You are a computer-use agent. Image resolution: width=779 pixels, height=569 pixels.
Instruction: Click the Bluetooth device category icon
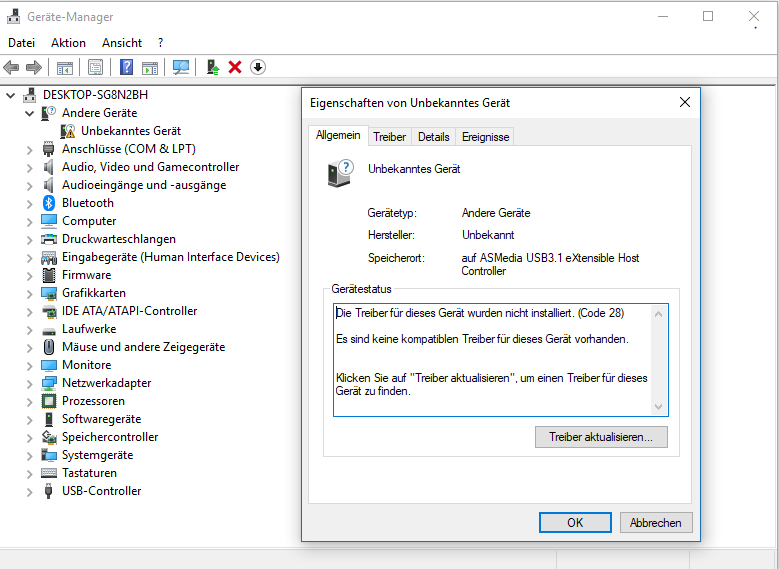pyautogui.click(x=49, y=203)
